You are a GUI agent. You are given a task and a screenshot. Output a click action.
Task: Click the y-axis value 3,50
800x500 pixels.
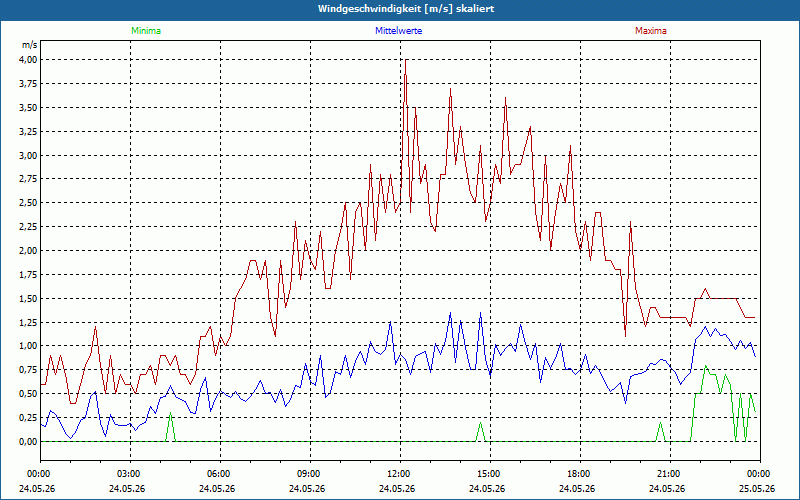click(x=28, y=108)
